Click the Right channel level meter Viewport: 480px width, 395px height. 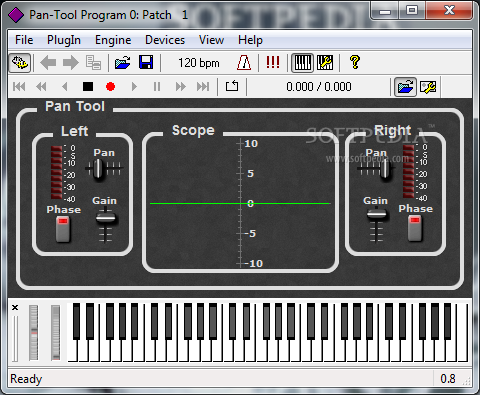pyautogui.click(x=408, y=171)
